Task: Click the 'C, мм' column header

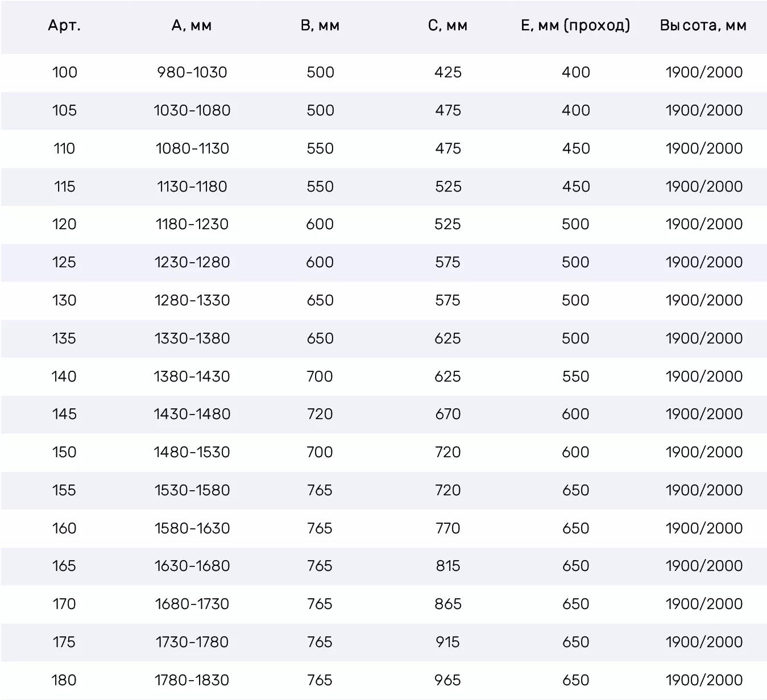Action: pos(447,26)
